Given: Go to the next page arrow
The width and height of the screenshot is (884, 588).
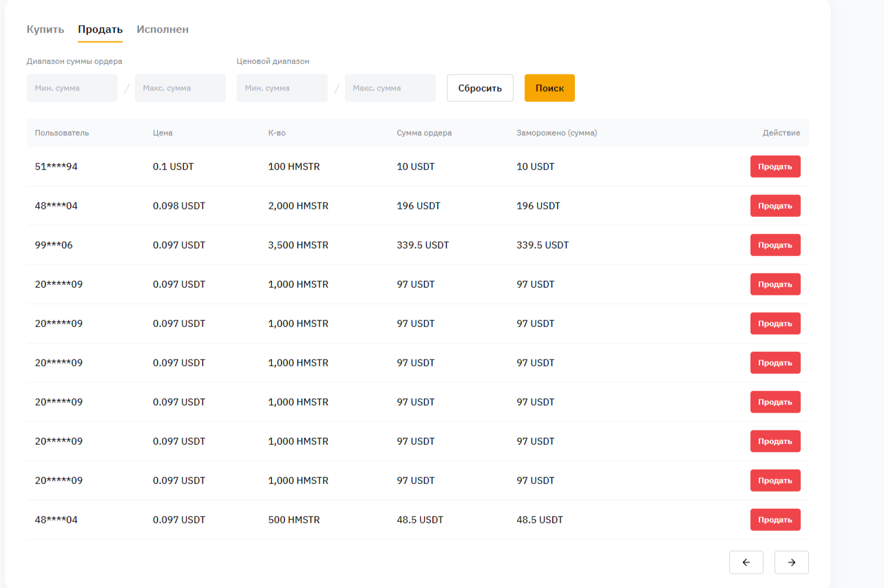Looking at the screenshot, I should coord(791,563).
